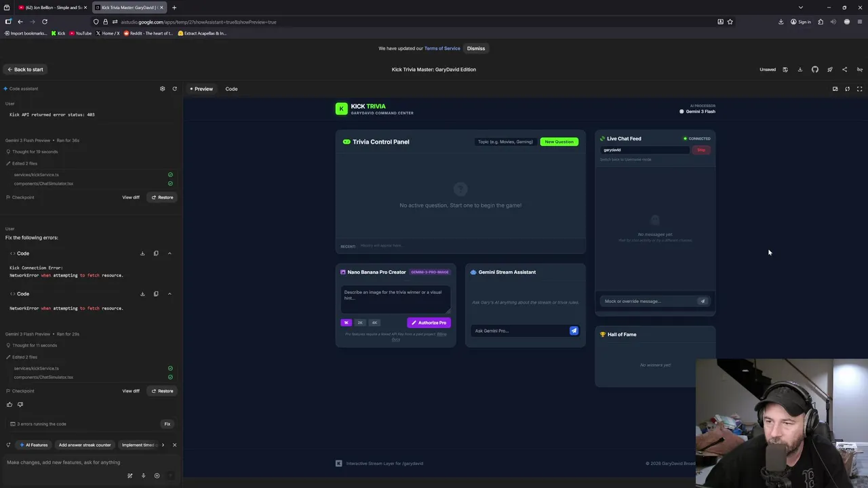Send message in Gemini Stream Assistant

point(574,331)
